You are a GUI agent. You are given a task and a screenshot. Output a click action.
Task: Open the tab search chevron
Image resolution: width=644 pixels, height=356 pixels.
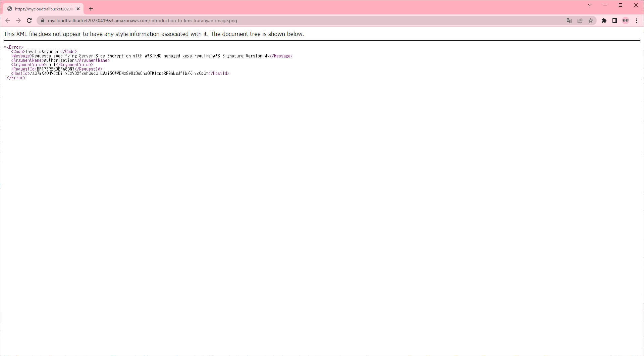pyautogui.click(x=590, y=5)
